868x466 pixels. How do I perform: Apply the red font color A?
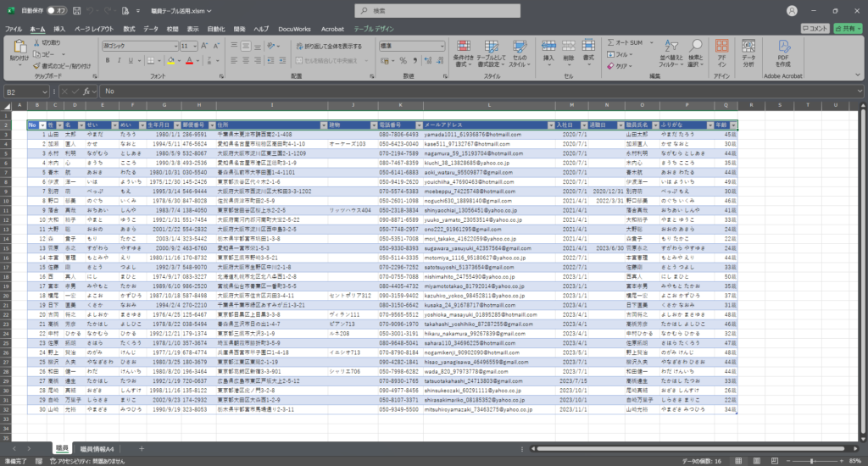[x=189, y=60]
